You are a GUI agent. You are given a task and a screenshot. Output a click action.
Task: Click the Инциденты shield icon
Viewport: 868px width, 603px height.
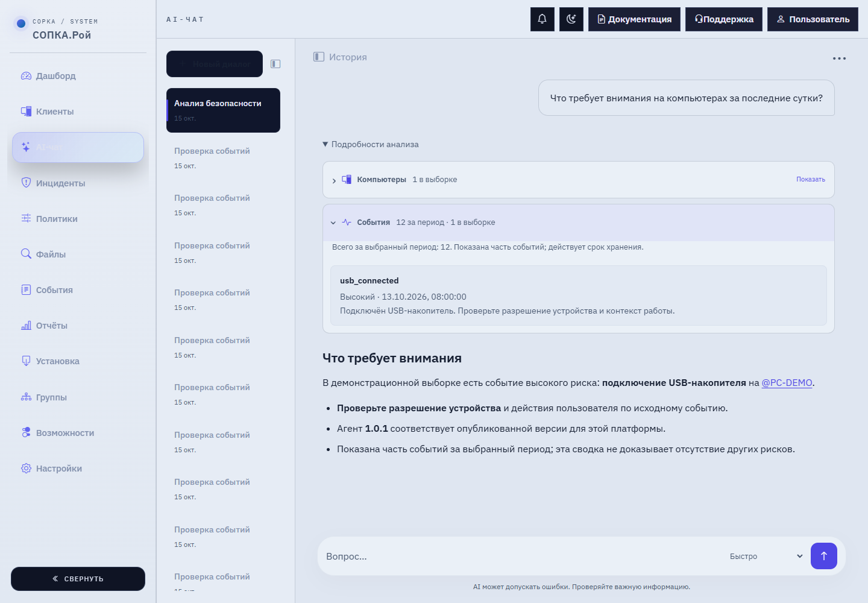(26, 183)
